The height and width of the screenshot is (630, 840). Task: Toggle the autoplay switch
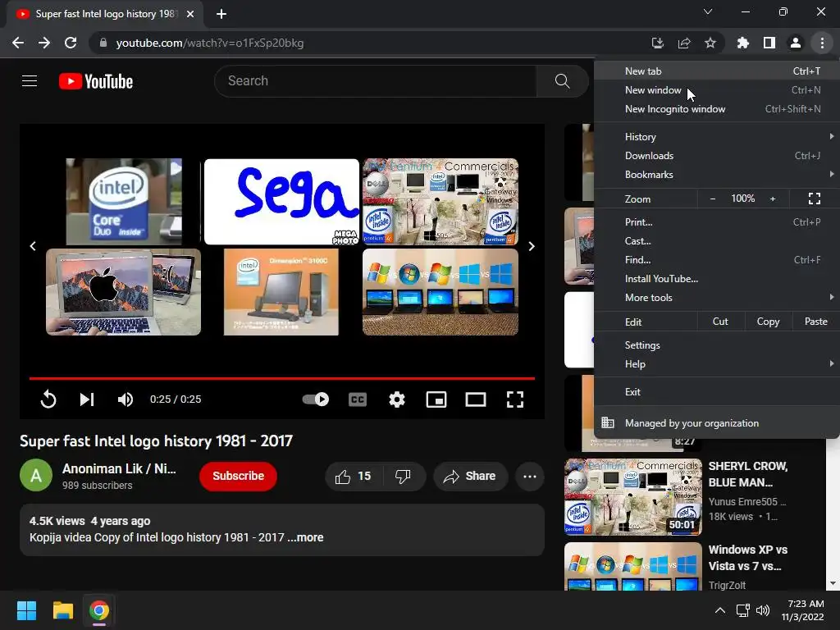(316, 399)
